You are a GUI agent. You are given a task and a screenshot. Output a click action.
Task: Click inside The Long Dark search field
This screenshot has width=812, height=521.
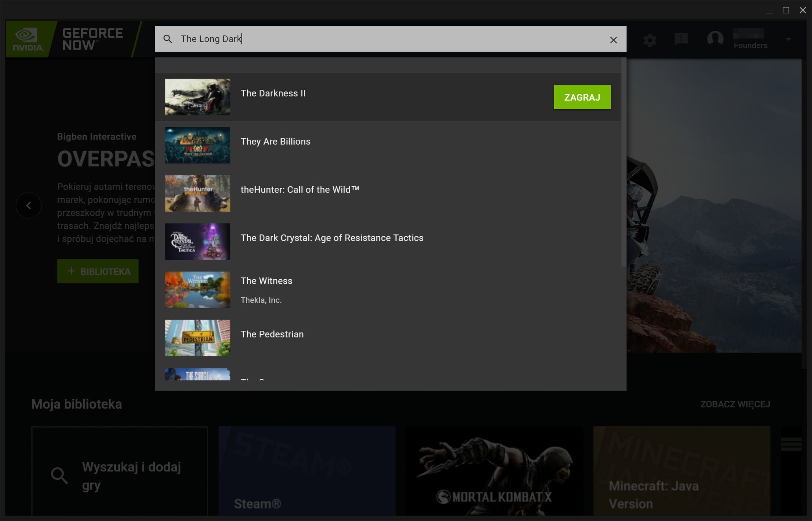tap(390, 39)
